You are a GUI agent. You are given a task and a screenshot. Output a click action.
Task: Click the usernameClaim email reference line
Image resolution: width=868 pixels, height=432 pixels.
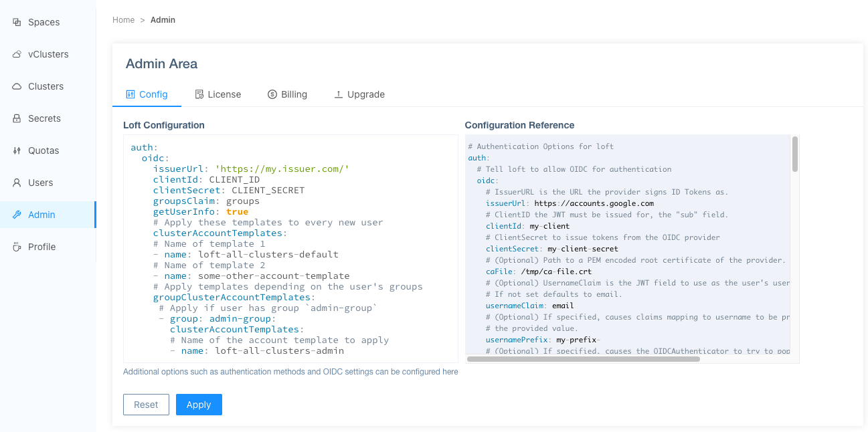[x=530, y=306]
